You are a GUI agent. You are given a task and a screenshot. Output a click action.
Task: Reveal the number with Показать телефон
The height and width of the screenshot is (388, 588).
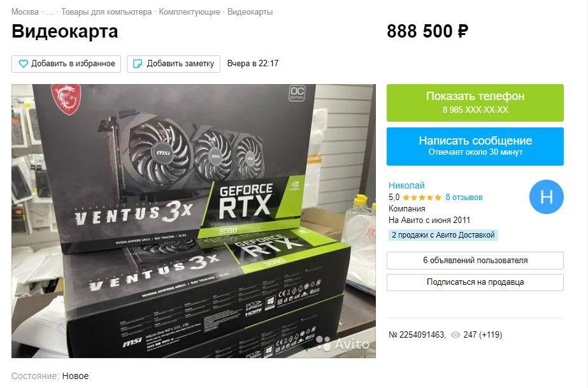point(475,103)
